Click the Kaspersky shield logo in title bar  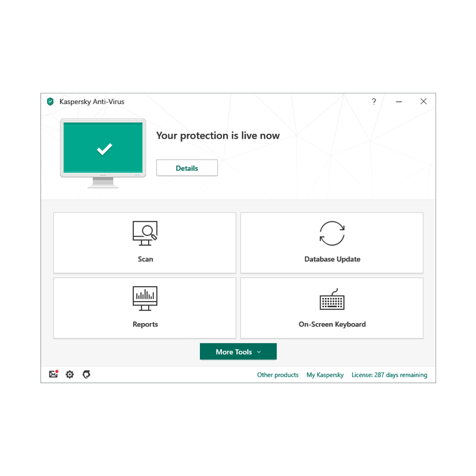point(51,101)
